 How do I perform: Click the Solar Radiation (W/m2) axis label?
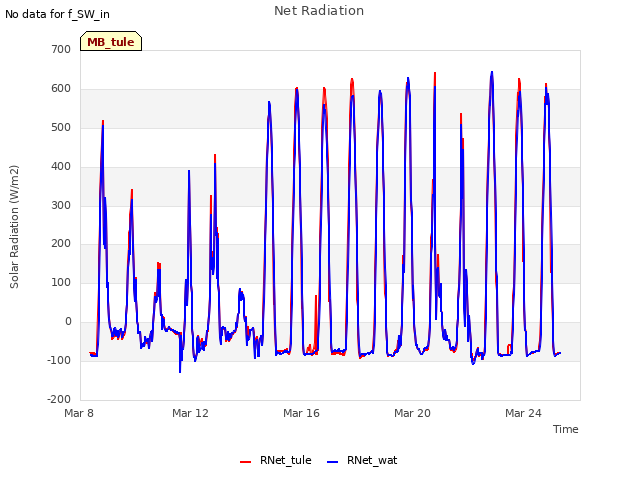click(x=14, y=227)
